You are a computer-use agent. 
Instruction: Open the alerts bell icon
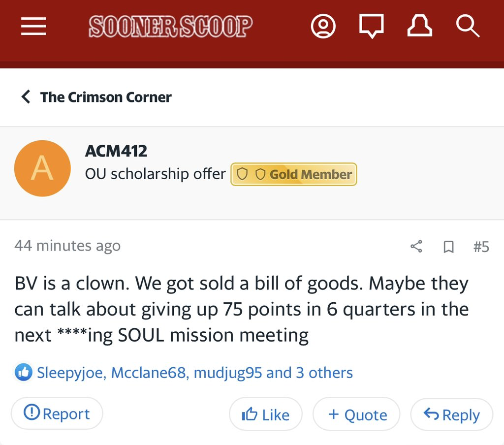click(420, 27)
